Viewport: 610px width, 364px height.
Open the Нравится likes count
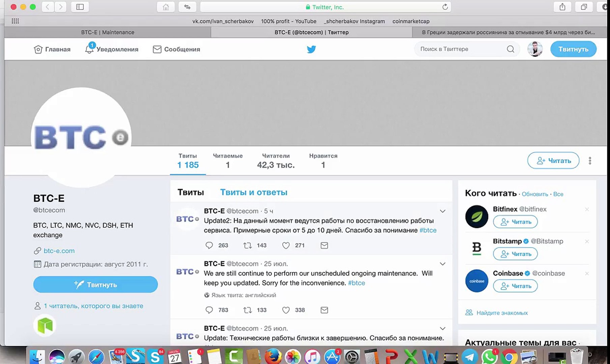point(323,161)
